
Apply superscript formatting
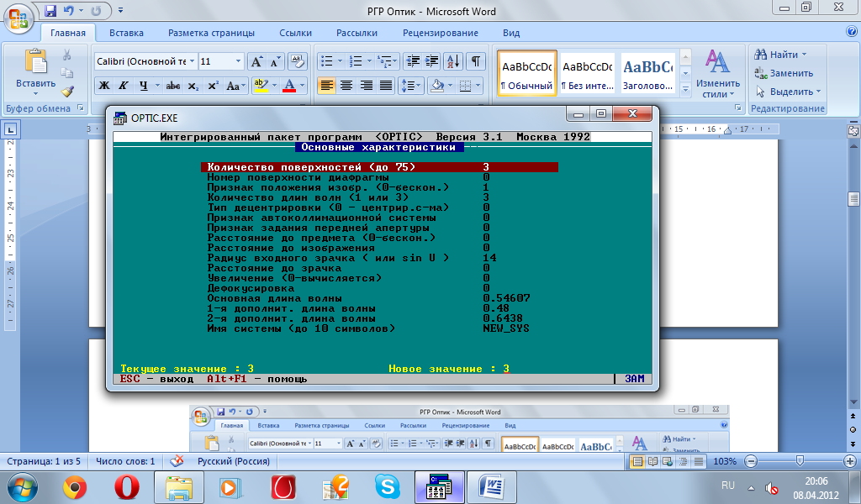click(213, 86)
